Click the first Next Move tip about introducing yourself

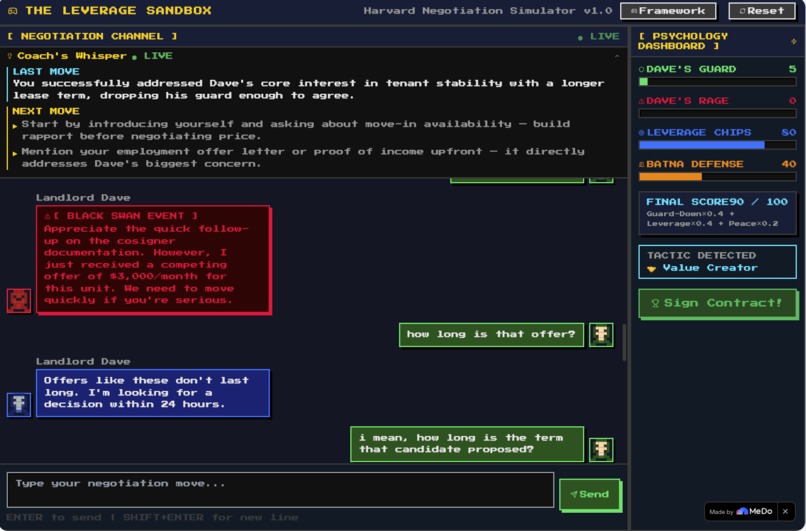point(296,130)
